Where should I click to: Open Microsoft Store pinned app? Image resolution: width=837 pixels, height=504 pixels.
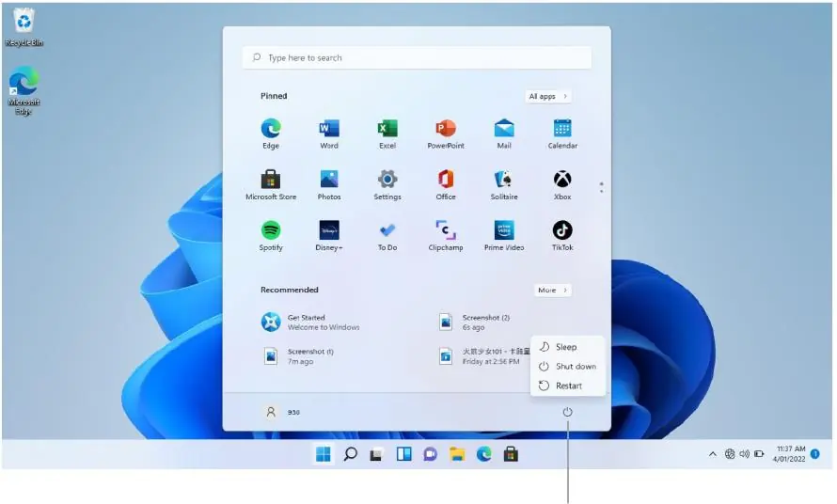(271, 184)
